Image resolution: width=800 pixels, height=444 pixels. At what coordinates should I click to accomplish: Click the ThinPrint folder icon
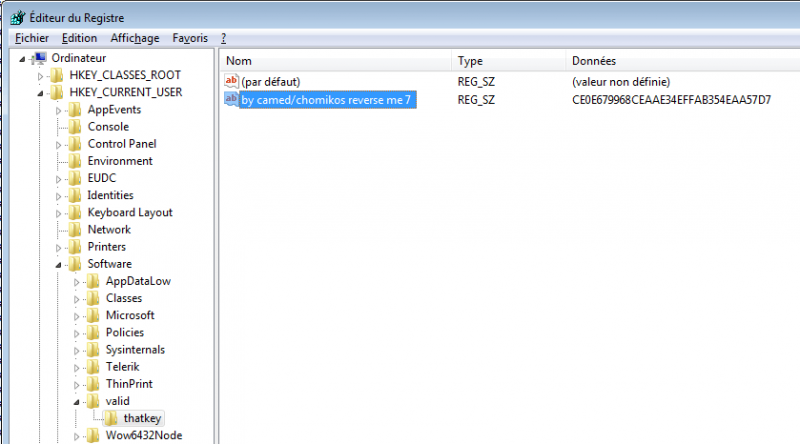[93, 384]
